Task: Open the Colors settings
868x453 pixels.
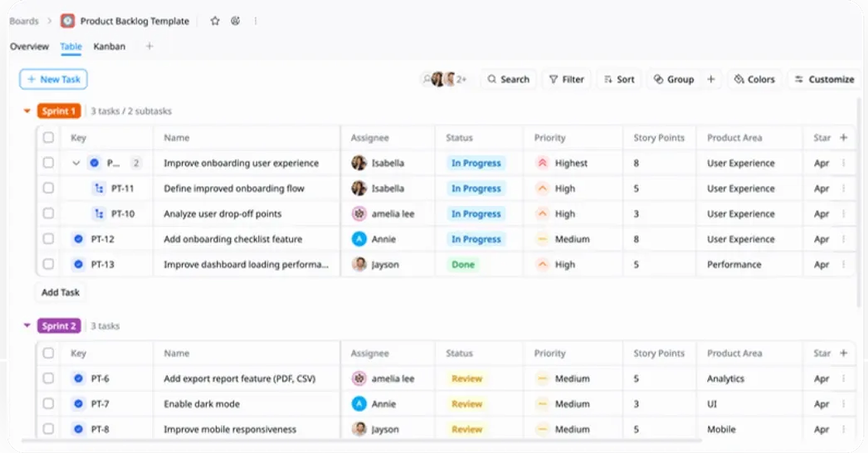Action: click(x=754, y=79)
